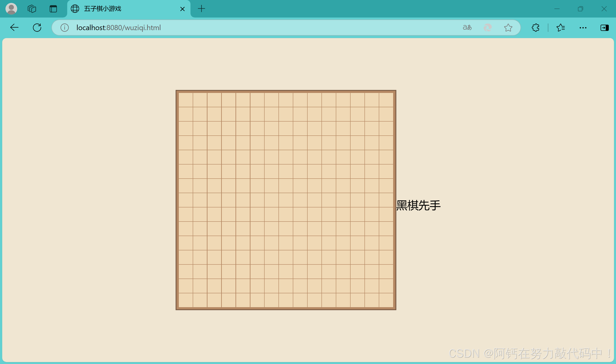Image resolution: width=616 pixels, height=364 pixels.
Task: Open the browser extensions puzzle icon
Action: (x=535, y=28)
